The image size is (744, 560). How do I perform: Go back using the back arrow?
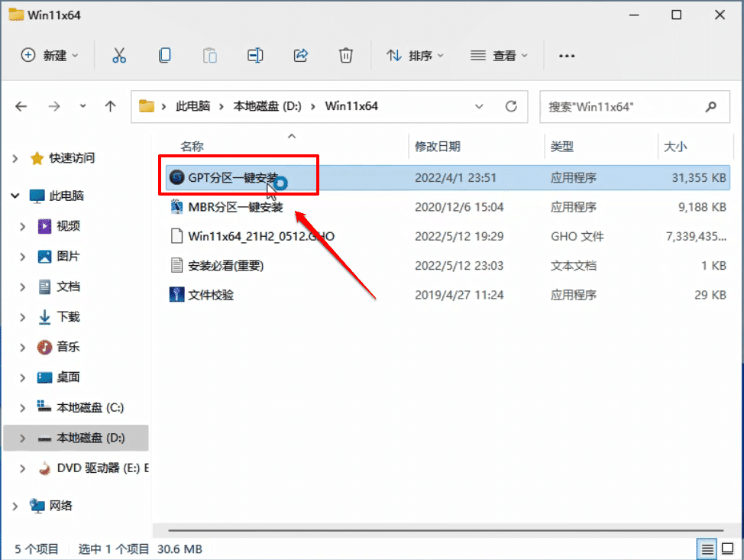point(21,106)
